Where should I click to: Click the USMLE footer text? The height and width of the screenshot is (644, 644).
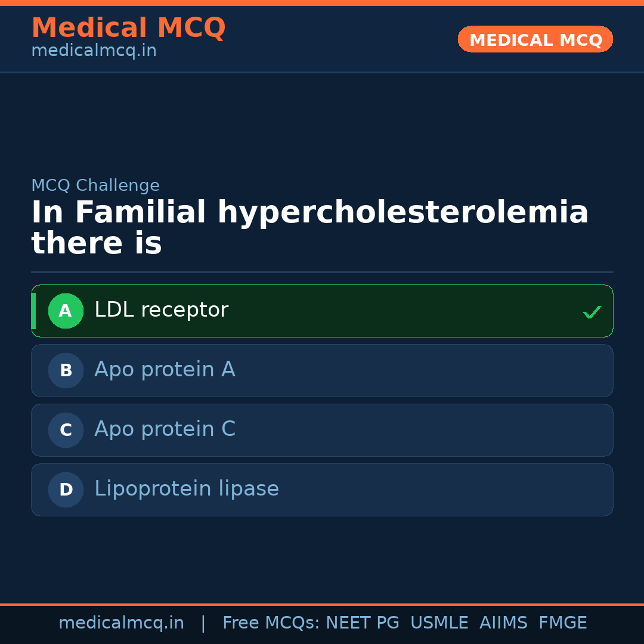pyautogui.click(x=439, y=623)
